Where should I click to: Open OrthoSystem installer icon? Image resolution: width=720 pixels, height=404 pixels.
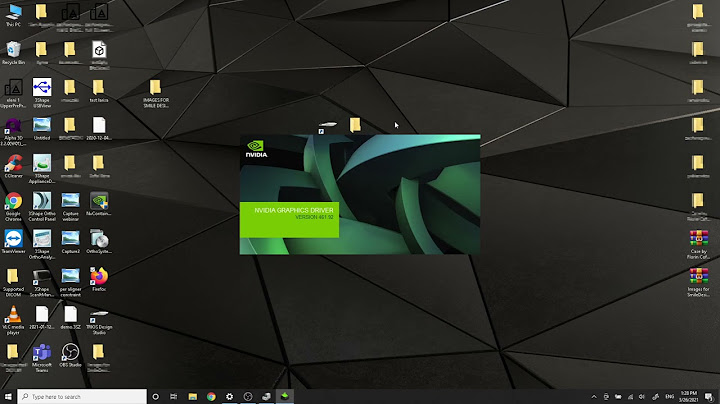[x=99, y=242]
